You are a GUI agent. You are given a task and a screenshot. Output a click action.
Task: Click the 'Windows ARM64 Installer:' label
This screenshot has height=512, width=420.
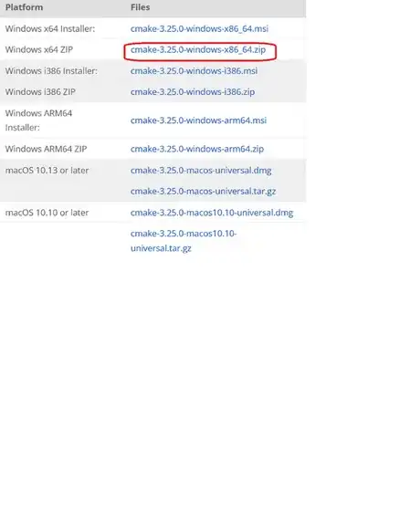click(x=38, y=120)
